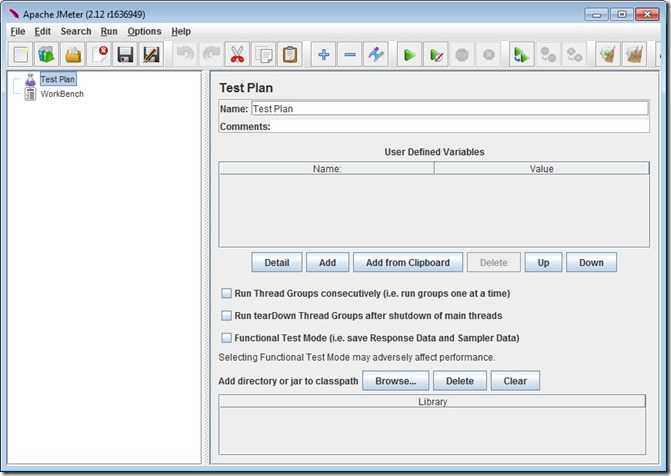Click the Save As toolbar icon
This screenshot has height=476, width=671.
click(x=151, y=54)
